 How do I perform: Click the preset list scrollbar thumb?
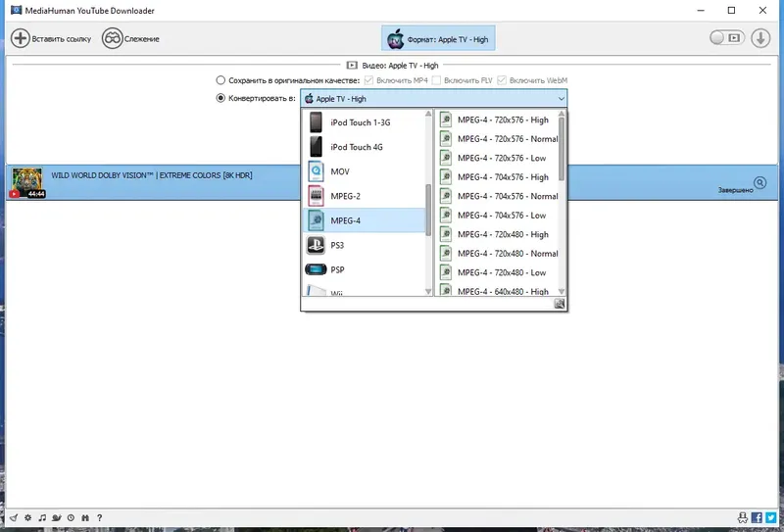[x=562, y=149]
